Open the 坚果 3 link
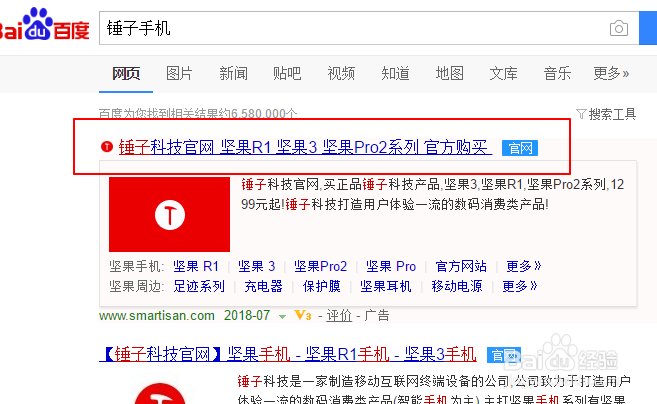Viewport: 657px width, 404px height. point(256,267)
